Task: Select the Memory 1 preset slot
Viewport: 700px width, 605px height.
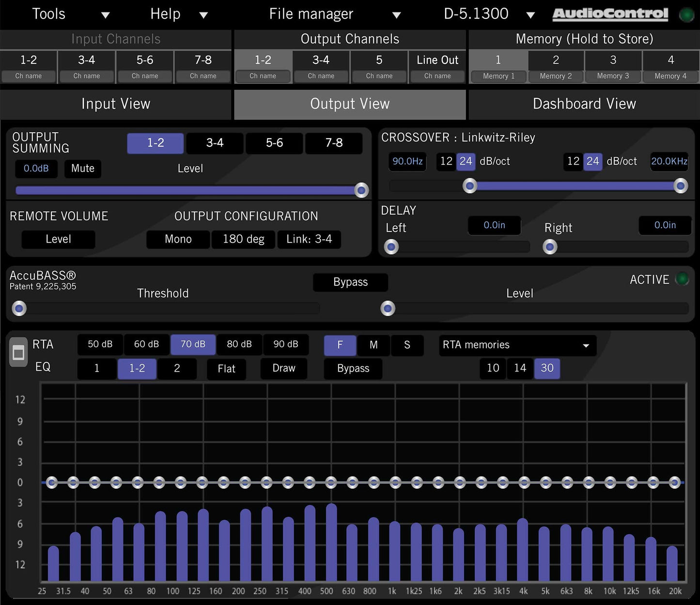Action: (498, 67)
